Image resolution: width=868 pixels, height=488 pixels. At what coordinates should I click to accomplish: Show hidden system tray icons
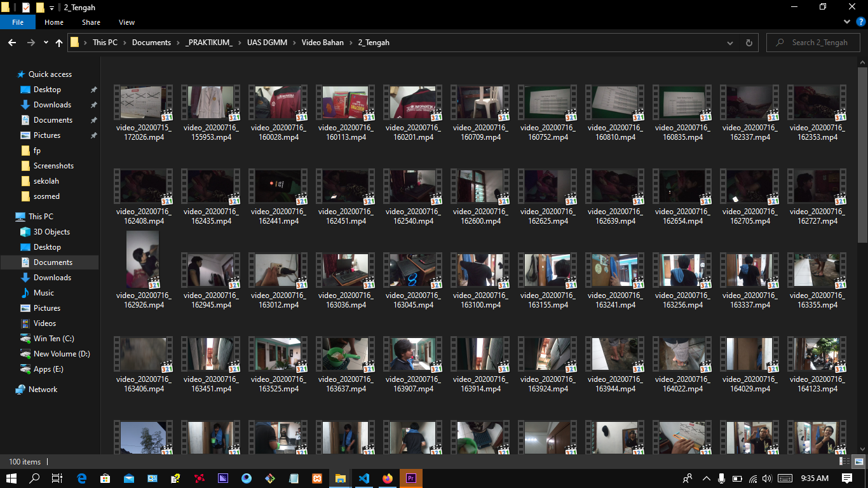click(706, 478)
